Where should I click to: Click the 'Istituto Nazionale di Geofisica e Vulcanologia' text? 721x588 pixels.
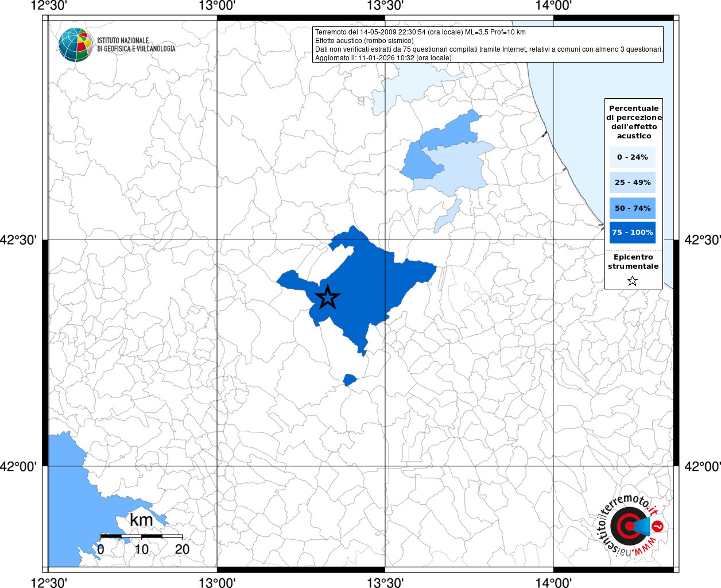(x=136, y=45)
